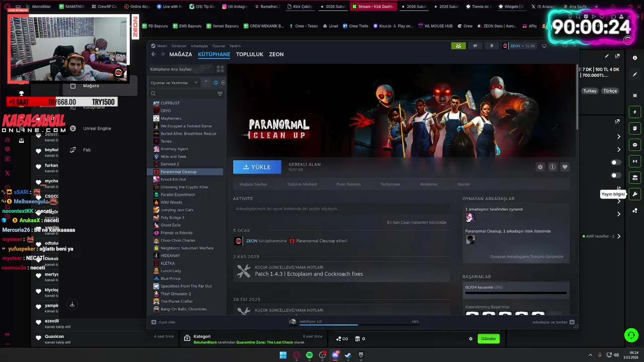Open game information icon
Screen dimensions: 644x362
(552, 167)
